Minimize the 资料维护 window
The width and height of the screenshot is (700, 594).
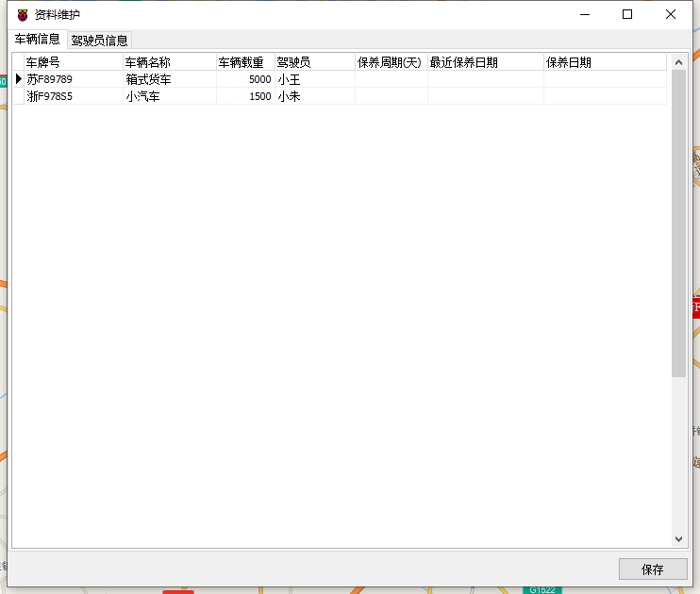click(585, 15)
